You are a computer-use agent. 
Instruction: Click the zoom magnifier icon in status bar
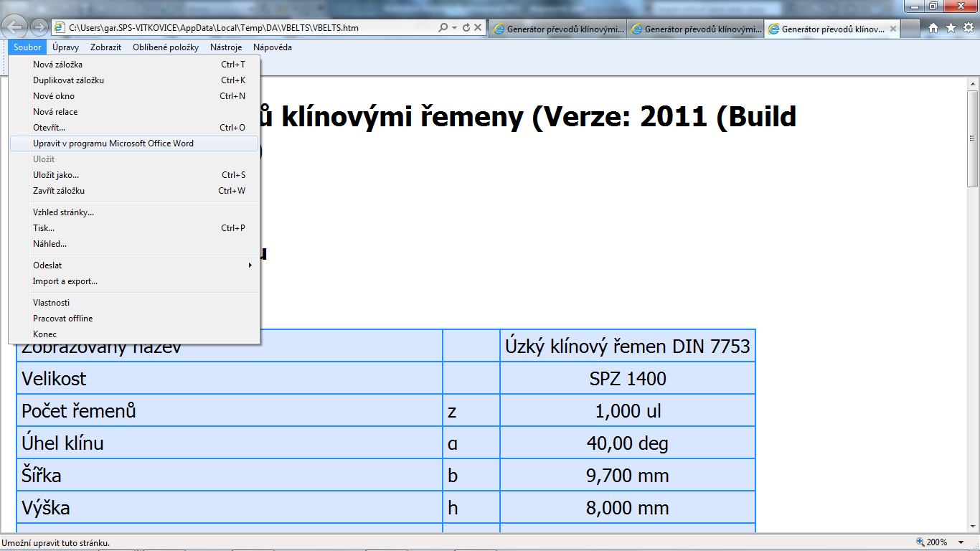pyautogui.click(x=920, y=542)
